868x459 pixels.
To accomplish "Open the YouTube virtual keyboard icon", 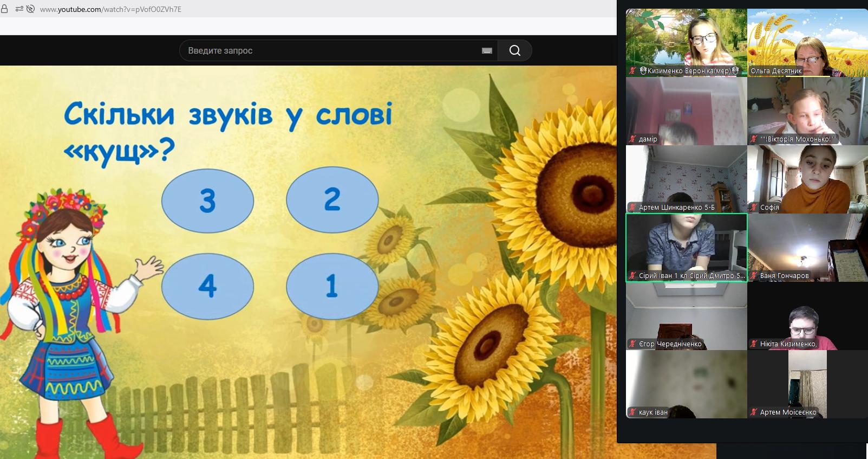I will (487, 50).
